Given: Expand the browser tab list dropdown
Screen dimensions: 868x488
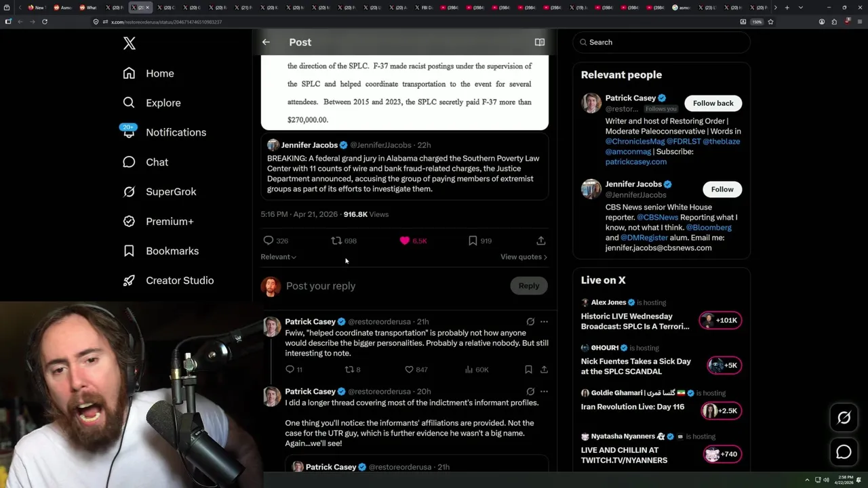Looking at the screenshot, I should click(801, 7).
